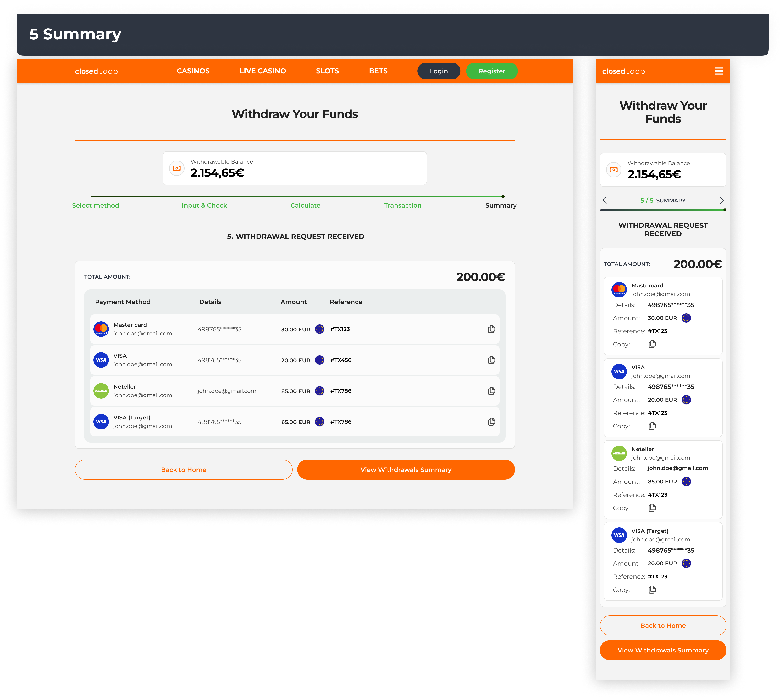This screenshot has width=784, height=698.
Task: Select the Calculate step in progress tracker
Action: [305, 206]
